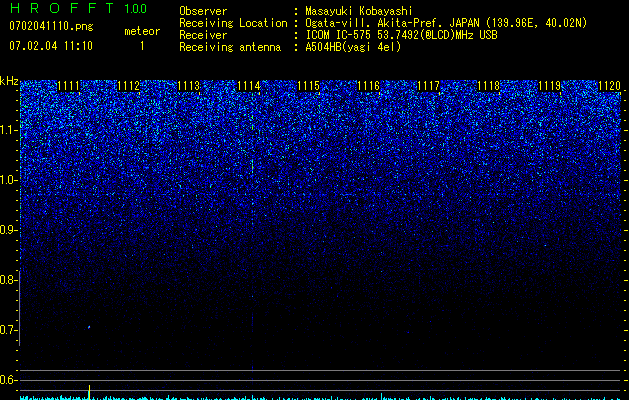629x400 pixels.
Task: Click the meteor echo dot near 0.7 kHz
Action: click(89, 327)
